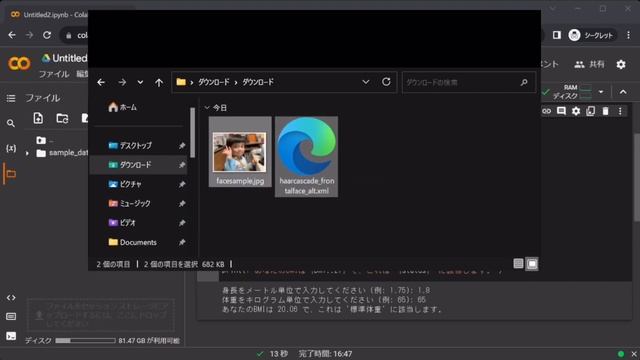The image size is (640, 360).
Task: Delete the cell with trash icon
Action: (605, 111)
